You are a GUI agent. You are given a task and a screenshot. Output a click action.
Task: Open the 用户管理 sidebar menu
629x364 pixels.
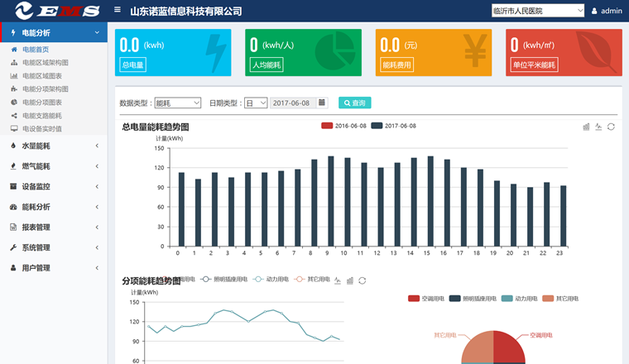click(54, 268)
